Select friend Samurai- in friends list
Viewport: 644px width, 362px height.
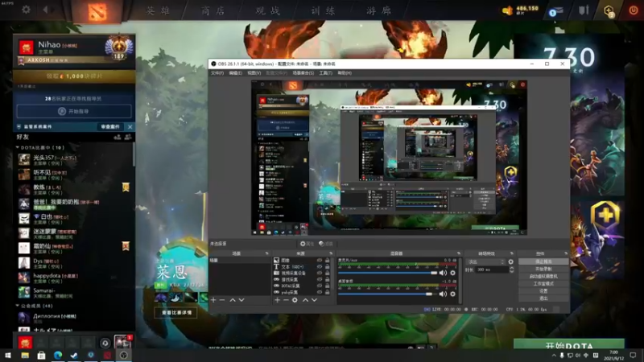pyautogui.click(x=74, y=293)
